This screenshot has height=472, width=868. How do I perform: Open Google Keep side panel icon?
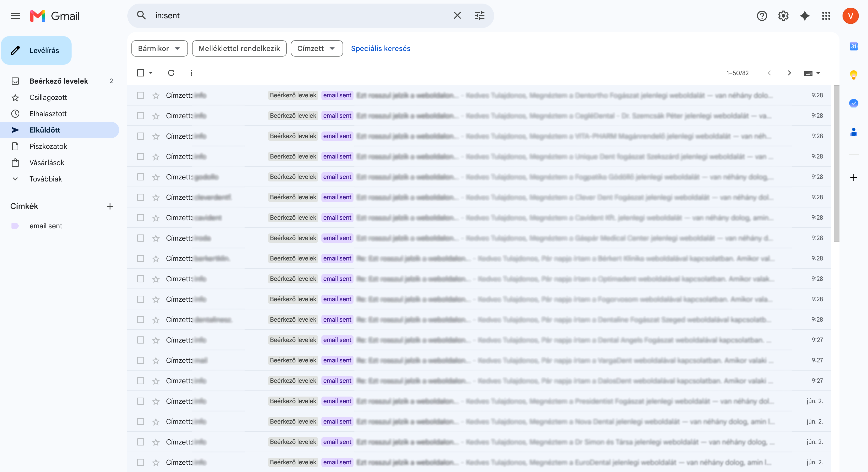pyautogui.click(x=853, y=74)
